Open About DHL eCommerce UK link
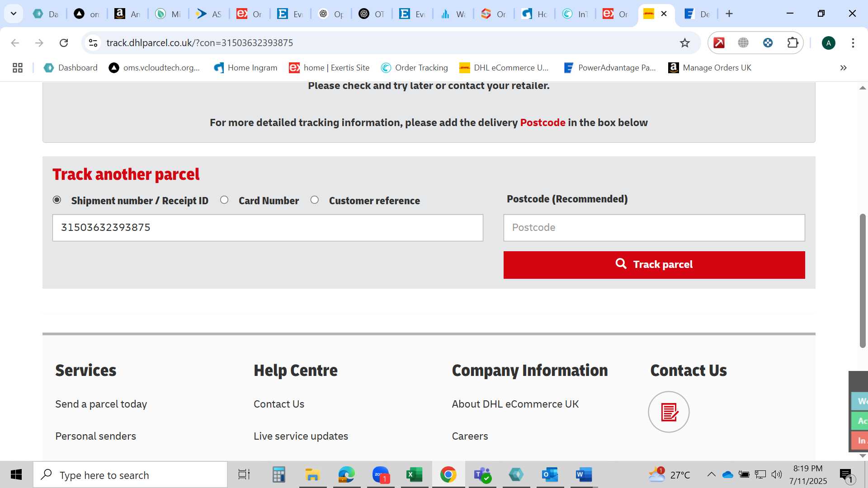The width and height of the screenshot is (868, 488). pos(515,404)
